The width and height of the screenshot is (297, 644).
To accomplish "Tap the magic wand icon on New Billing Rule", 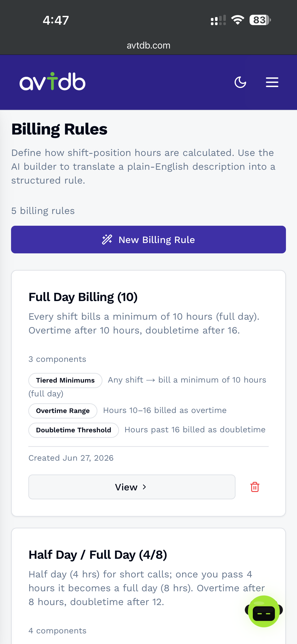I will point(107,240).
